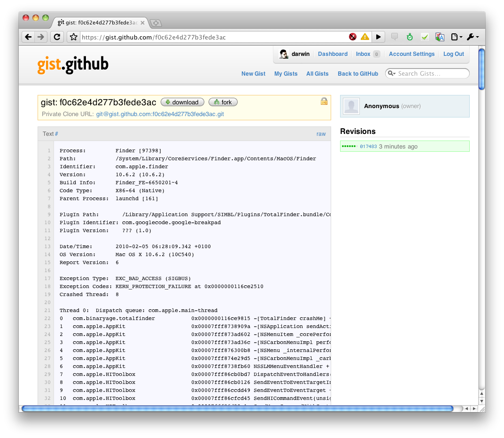
Task: Open the My Gists navigation link
Action: click(x=286, y=73)
